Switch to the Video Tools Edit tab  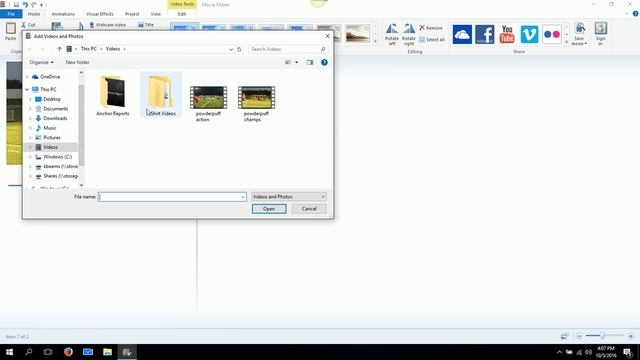182,14
